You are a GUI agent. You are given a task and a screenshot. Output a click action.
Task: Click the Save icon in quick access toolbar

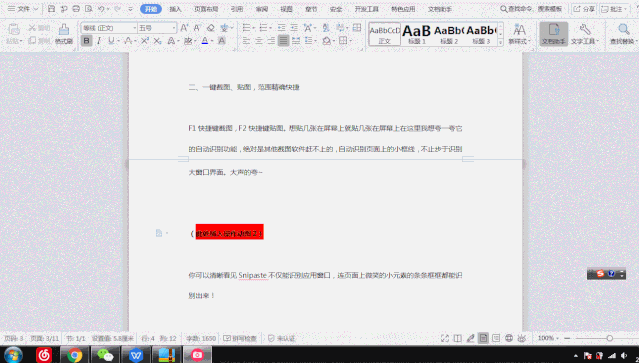point(51,9)
